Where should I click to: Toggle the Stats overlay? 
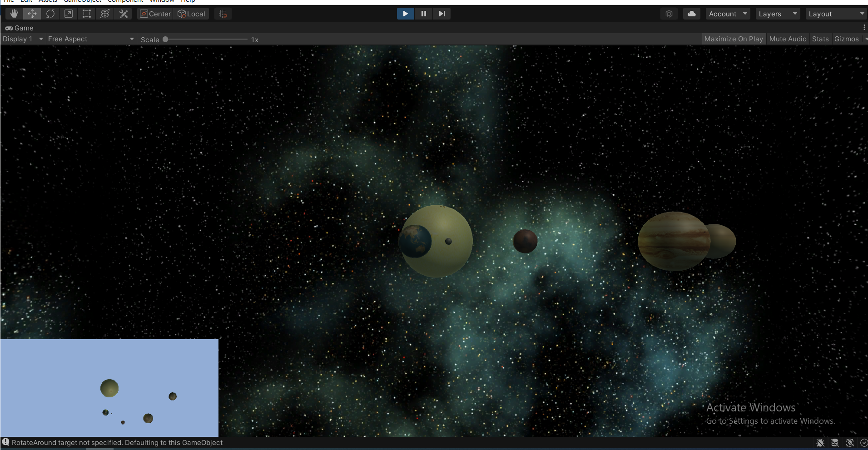pos(820,39)
